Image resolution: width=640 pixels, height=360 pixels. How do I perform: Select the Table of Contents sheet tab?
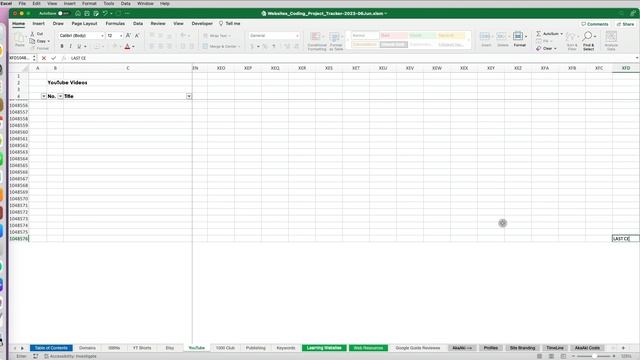click(51, 348)
